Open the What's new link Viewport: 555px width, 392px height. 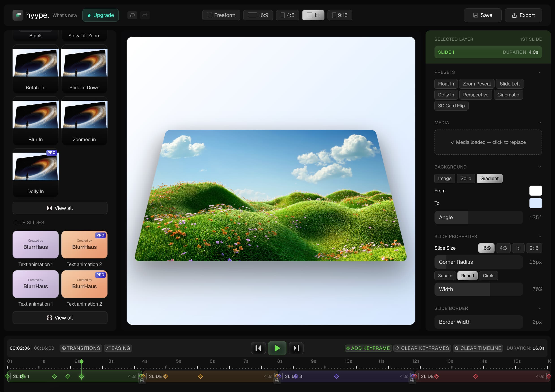pyautogui.click(x=65, y=15)
